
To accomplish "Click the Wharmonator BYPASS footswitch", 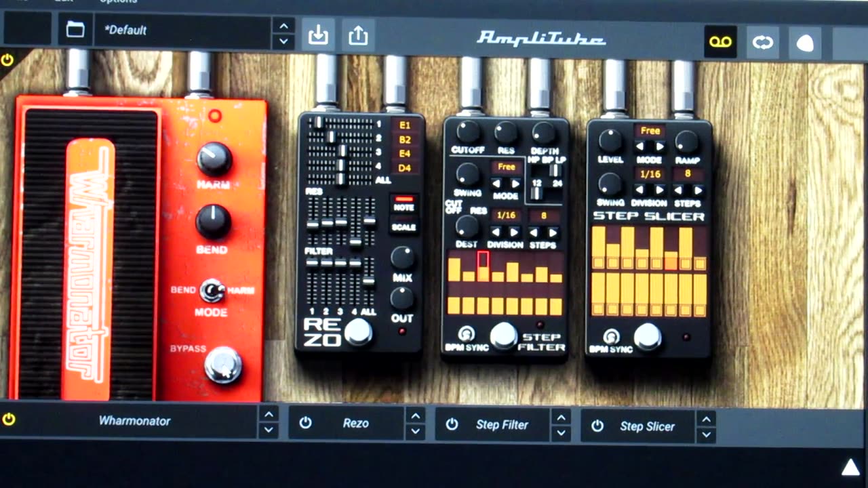I will [x=223, y=365].
